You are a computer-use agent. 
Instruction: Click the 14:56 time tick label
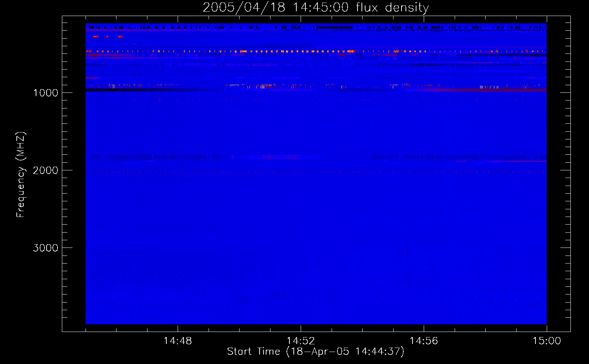click(x=424, y=341)
